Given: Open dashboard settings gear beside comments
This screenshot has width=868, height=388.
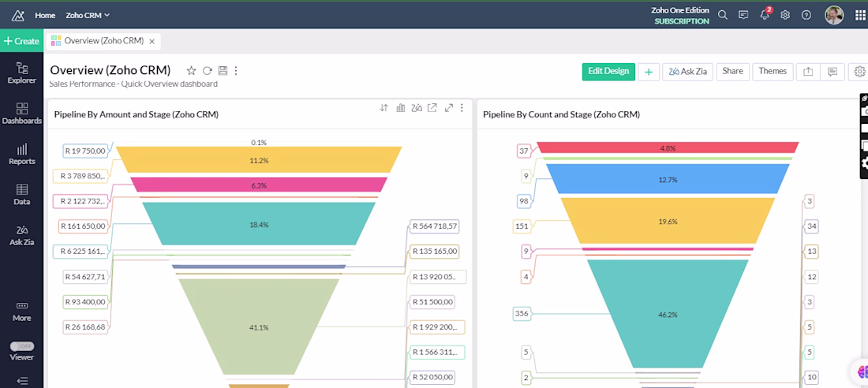Looking at the screenshot, I should 859,72.
